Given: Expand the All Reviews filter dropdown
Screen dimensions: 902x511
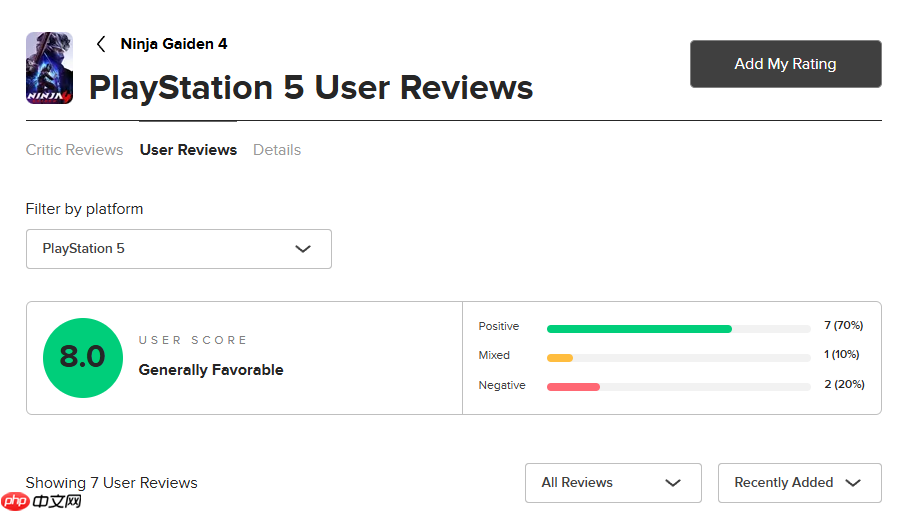Looking at the screenshot, I should coord(612,483).
